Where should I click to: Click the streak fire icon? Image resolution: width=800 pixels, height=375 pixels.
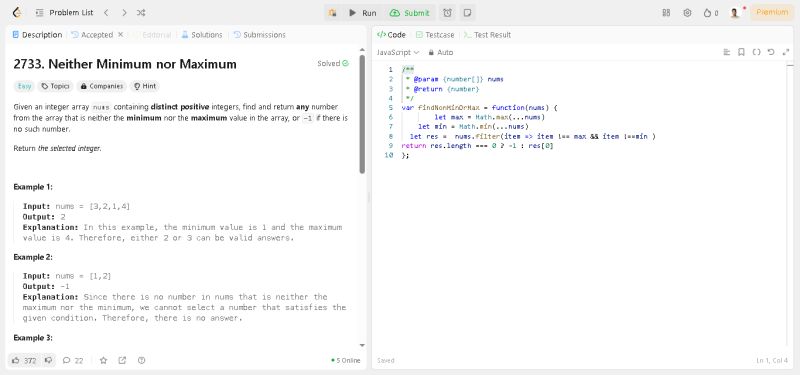pos(710,13)
